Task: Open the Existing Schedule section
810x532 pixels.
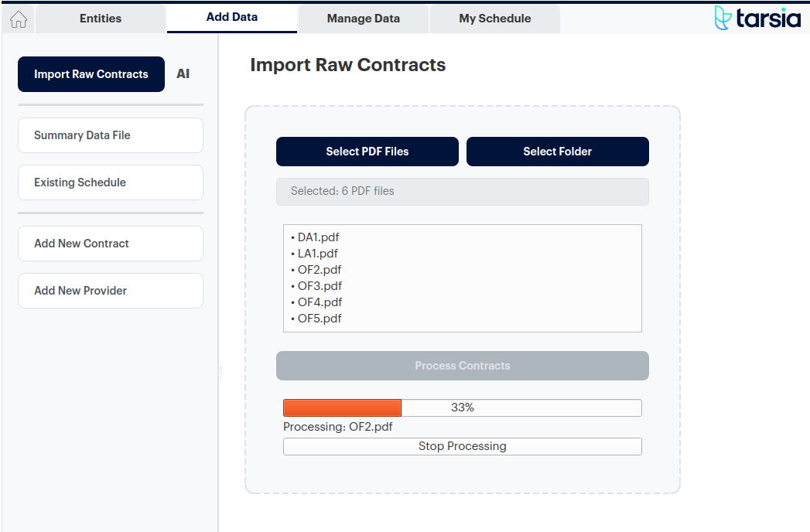Action: point(110,182)
